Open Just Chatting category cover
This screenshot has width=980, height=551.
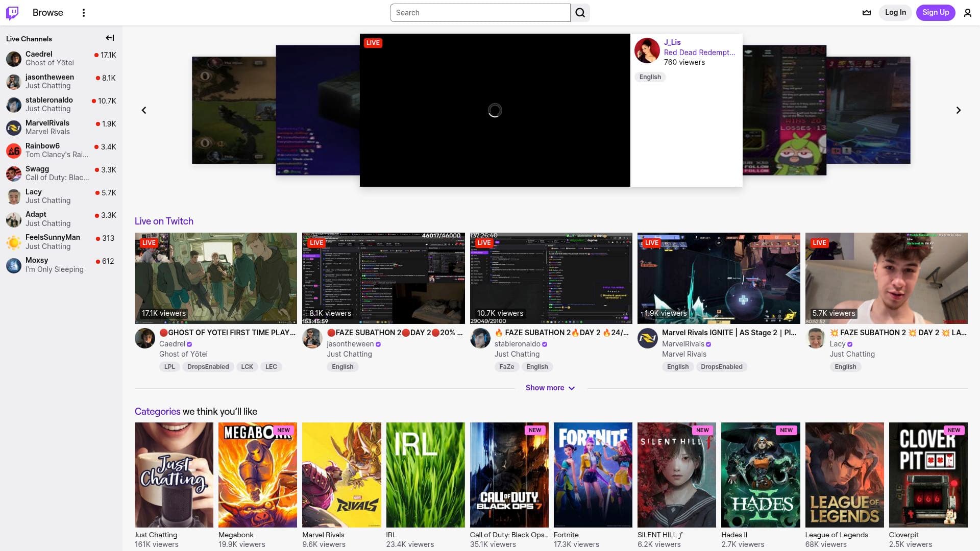coord(174,475)
